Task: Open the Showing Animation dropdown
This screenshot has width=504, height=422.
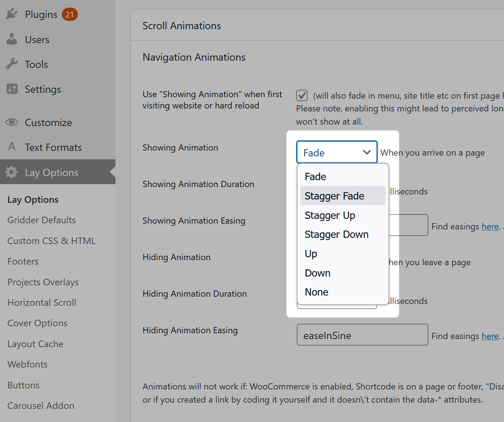Action: point(336,152)
